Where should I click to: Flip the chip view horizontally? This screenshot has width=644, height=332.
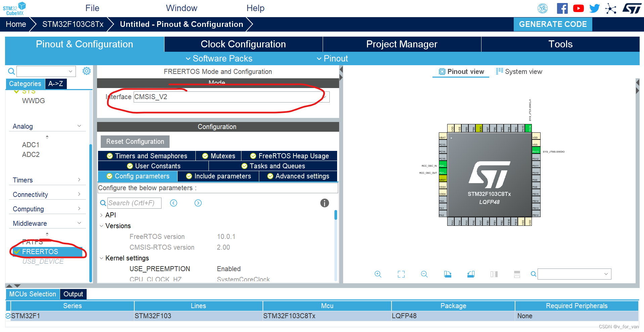pos(494,274)
